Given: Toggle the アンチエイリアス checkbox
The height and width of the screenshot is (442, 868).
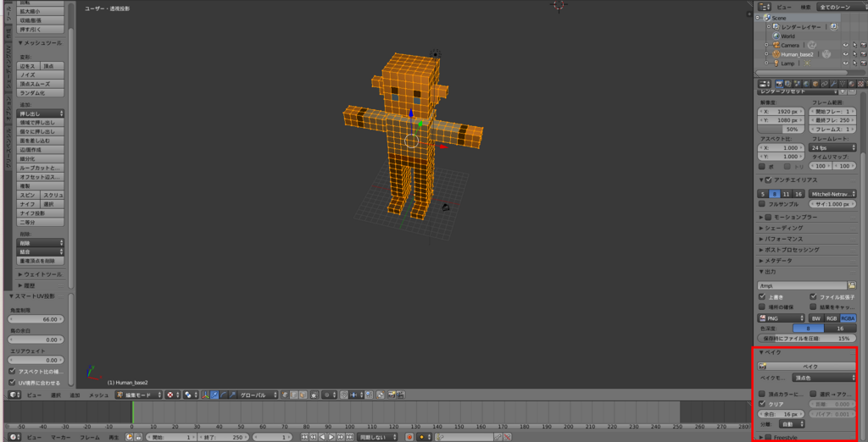Looking at the screenshot, I should [x=768, y=180].
